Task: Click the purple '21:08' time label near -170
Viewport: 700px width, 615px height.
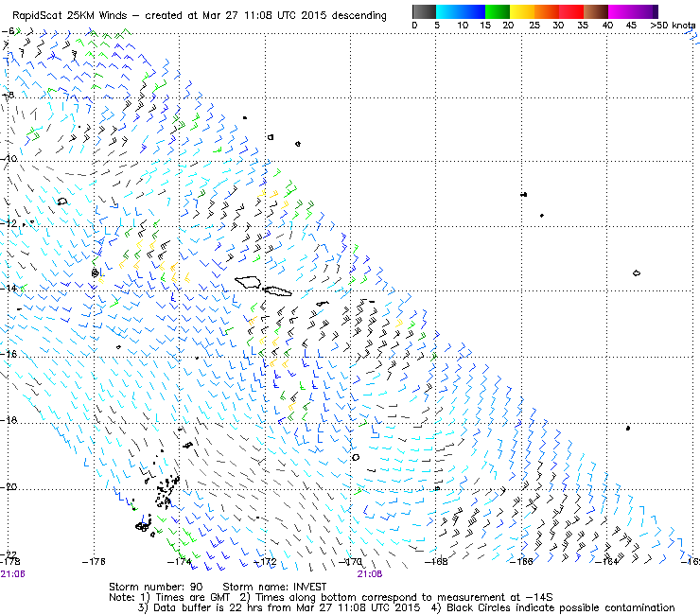Action: [x=370, y=574]
